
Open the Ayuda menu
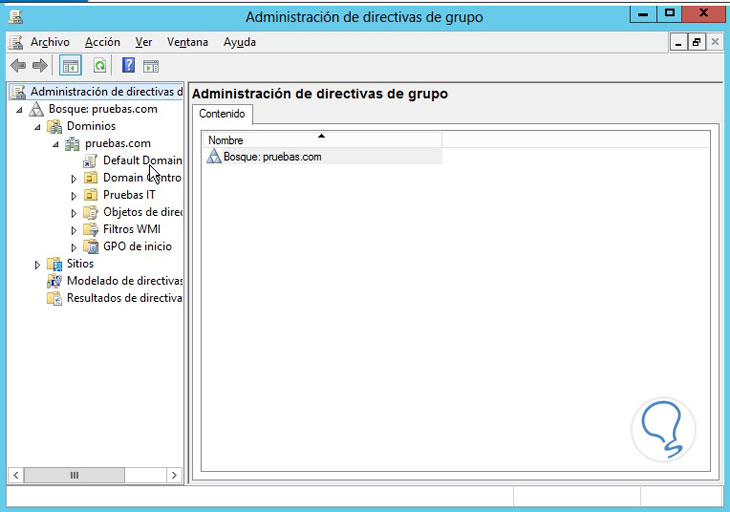239,42
